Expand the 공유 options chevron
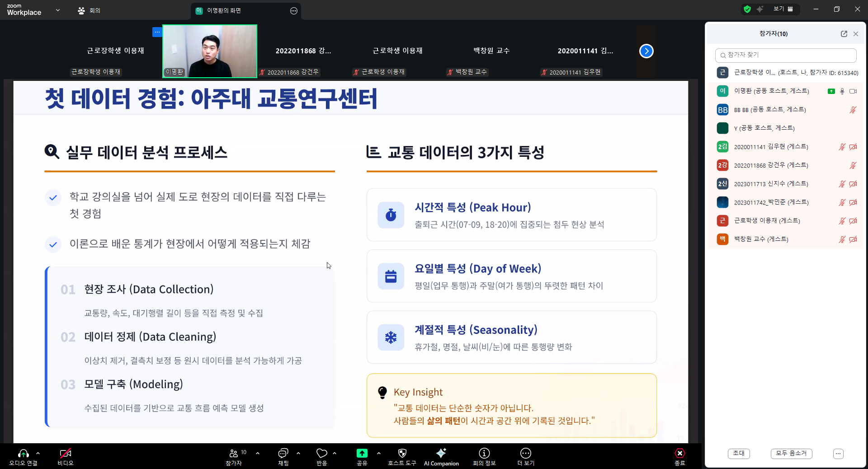Screen dimensions: 868x469 tap(378, 454)
